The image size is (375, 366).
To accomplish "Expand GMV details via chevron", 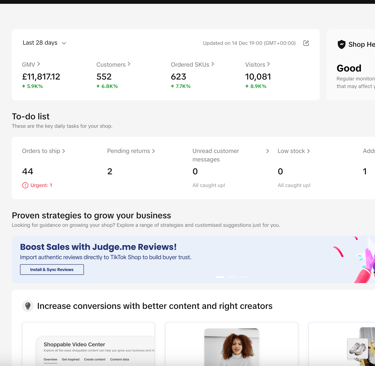I will point(39,64).
